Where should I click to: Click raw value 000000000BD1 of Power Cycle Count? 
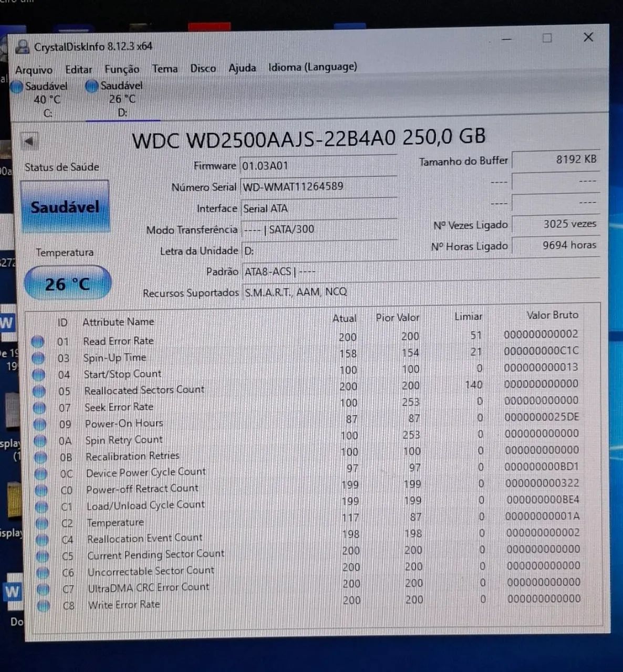click(x=542, y=466)
